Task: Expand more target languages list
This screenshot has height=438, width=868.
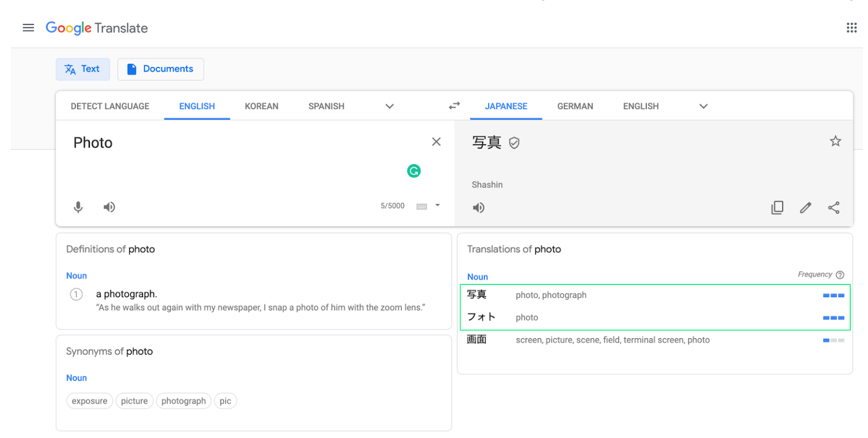Action: pyautogui.click(x=703, y=106)
